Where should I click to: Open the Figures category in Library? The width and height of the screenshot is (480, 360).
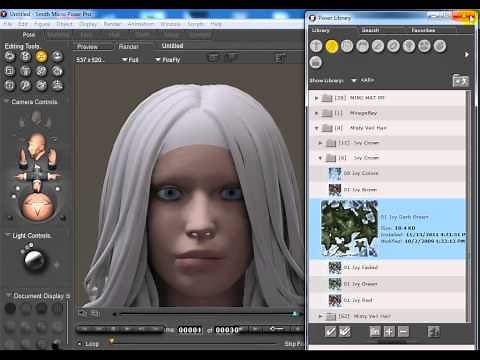point(316,46)
